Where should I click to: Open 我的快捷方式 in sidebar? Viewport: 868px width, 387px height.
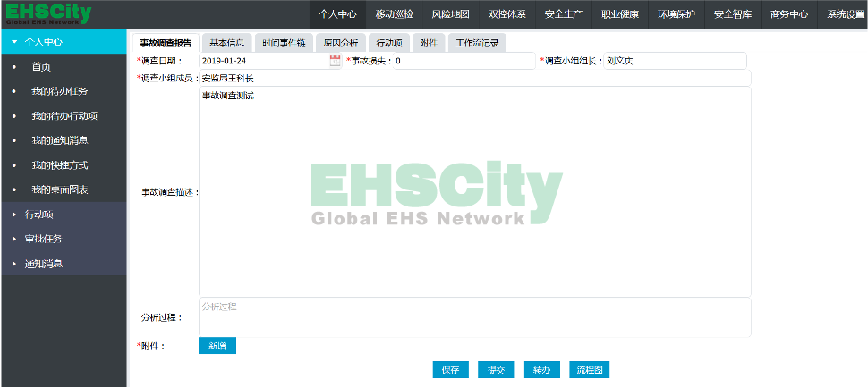(x=60, y=165)
